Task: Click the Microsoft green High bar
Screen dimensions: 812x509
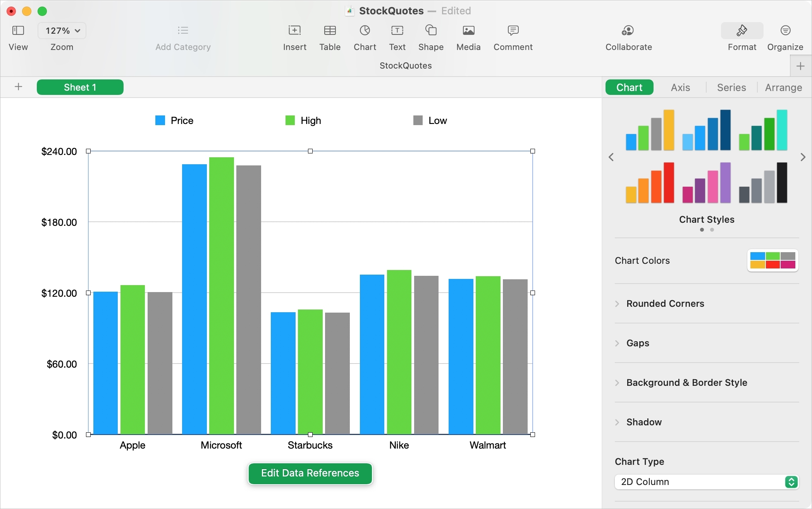Action: (x=222, y=296)
